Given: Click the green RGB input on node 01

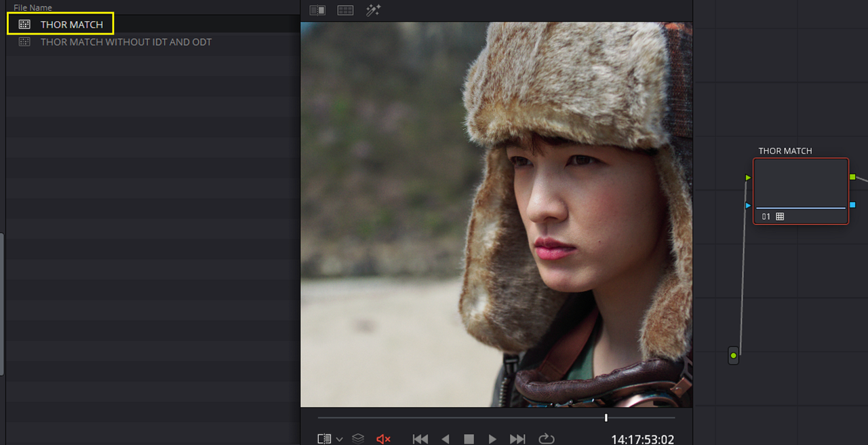Looking at the screenshot, I should pyautogui.click(x=748, y=178).
